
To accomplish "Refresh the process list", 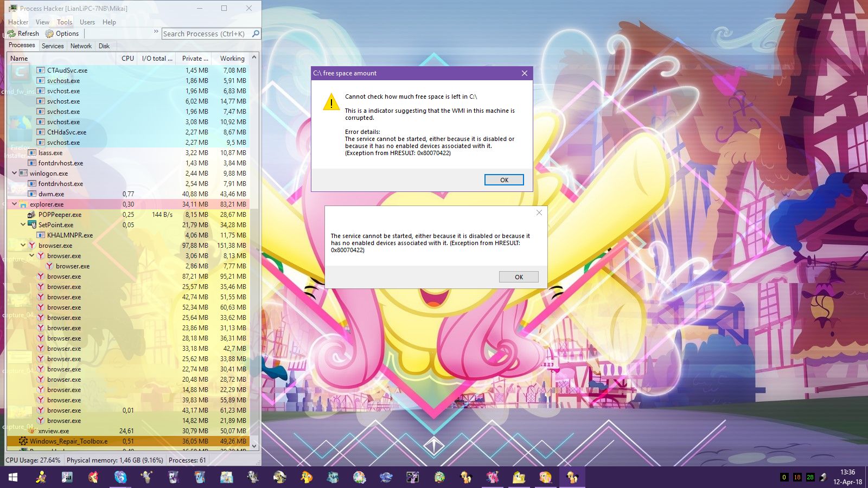I will 23,34.
